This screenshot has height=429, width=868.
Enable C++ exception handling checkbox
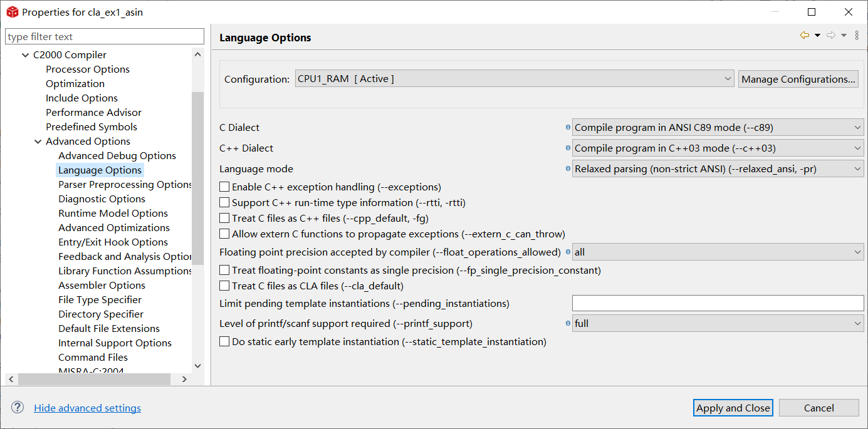click(224, 187)
